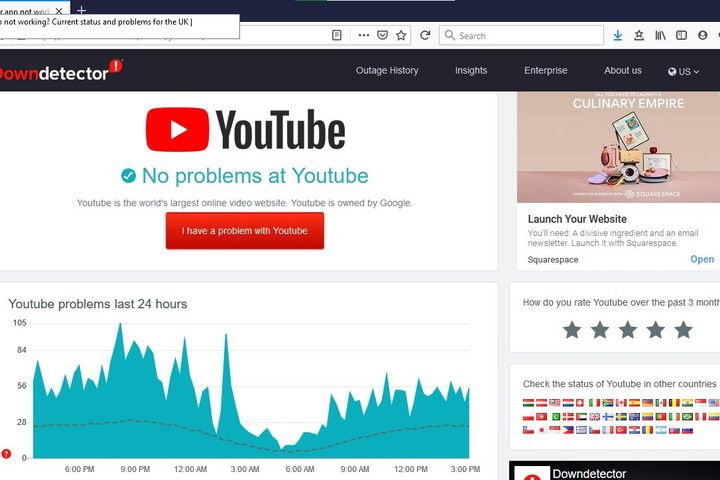Select the Czech Republic flag

click(595, 430)
